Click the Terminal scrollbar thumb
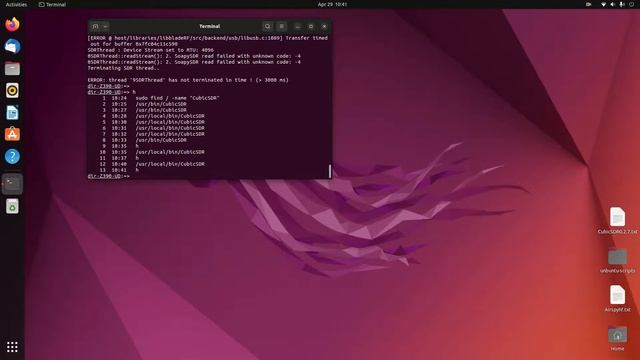The height and width of the screenshot is (360, 640). tap(330, 171)
